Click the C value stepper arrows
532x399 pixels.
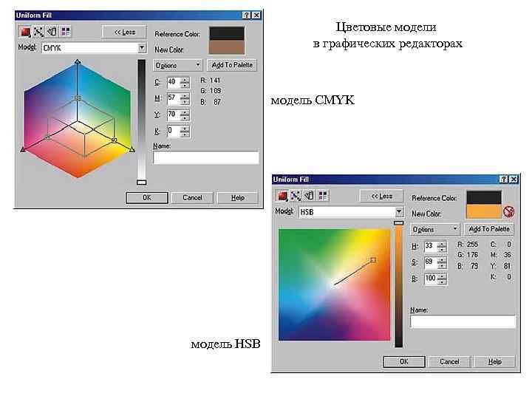[x=185, y=83]
